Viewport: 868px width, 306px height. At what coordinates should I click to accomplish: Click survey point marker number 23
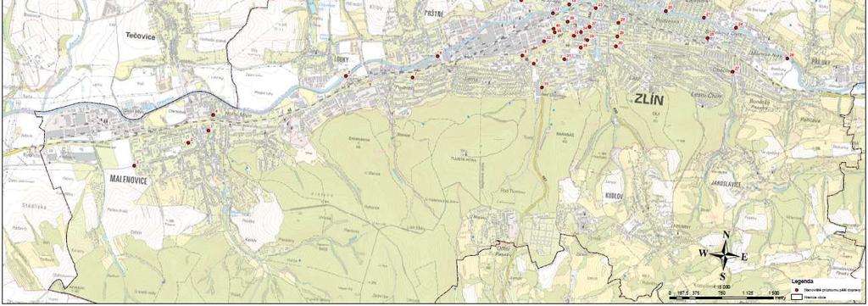595,8
